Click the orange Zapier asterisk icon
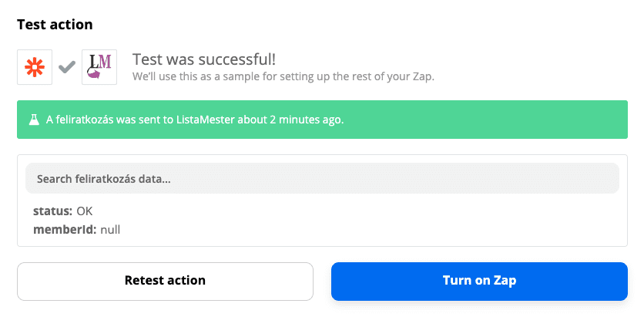Image resolution: width=644 pixels, height=317 pixels. coord(35,67)
